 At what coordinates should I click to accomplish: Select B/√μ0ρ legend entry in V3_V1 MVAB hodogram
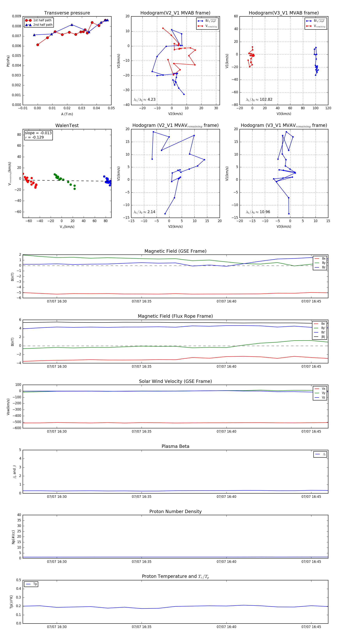[x=316, y=21]
